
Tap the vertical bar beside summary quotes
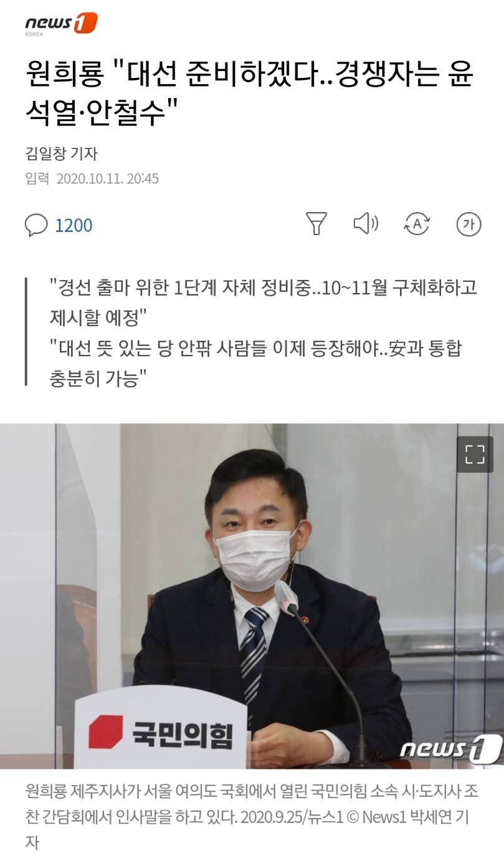26,332
